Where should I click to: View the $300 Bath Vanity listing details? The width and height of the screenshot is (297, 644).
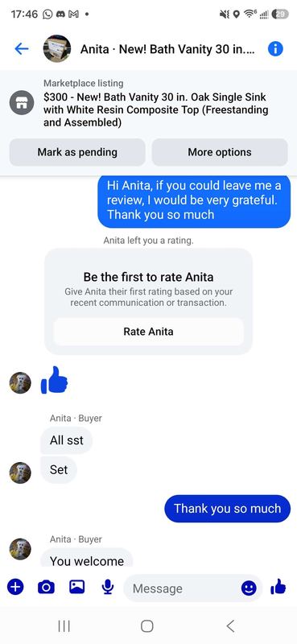[155, 110]
